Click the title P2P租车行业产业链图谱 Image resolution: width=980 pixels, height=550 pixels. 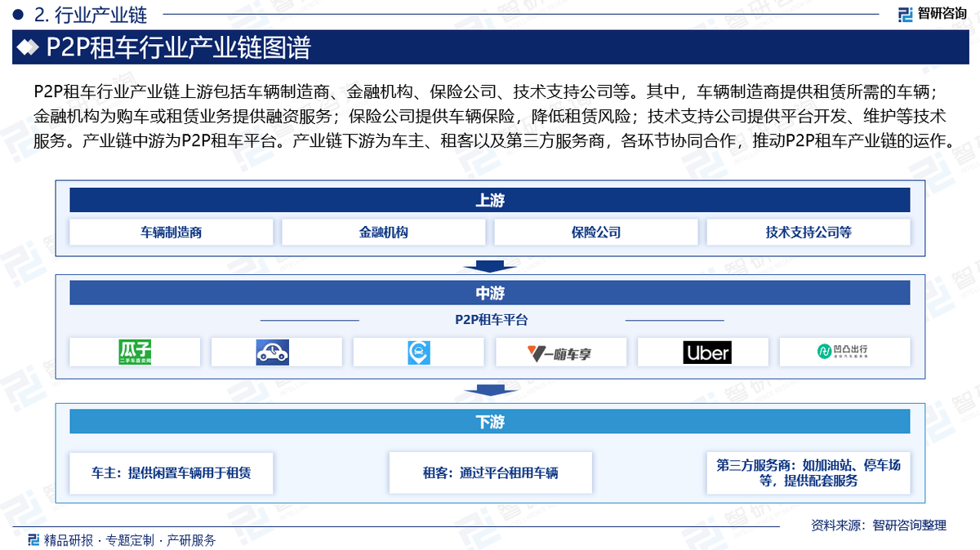[178, 47]
